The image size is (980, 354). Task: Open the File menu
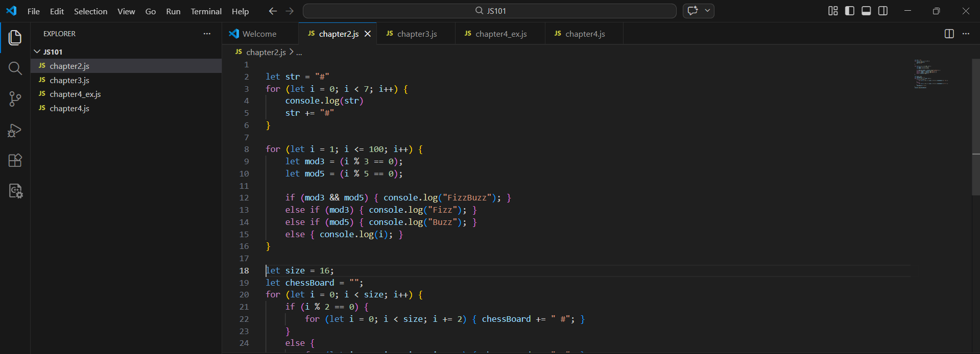[34, 11]
